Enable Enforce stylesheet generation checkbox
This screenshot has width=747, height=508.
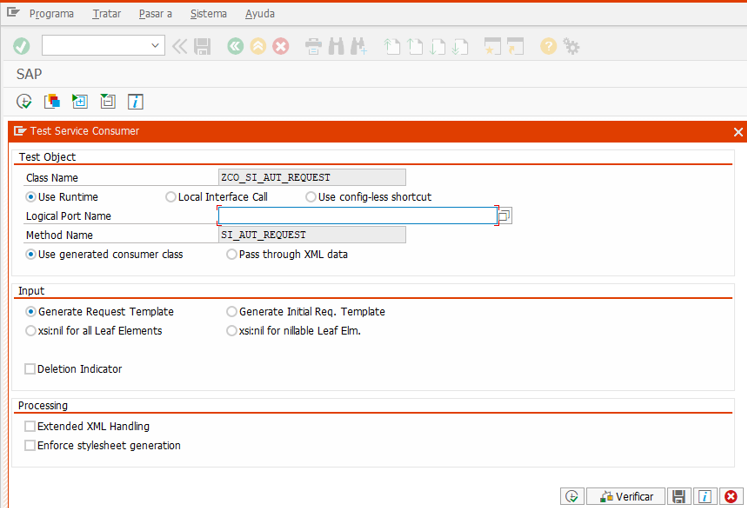(30, 445)
